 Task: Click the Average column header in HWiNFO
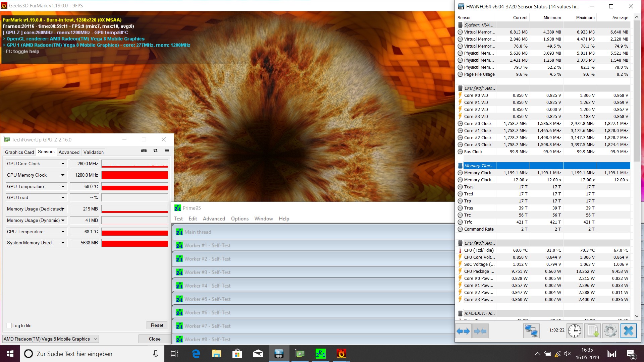(613, 17)
